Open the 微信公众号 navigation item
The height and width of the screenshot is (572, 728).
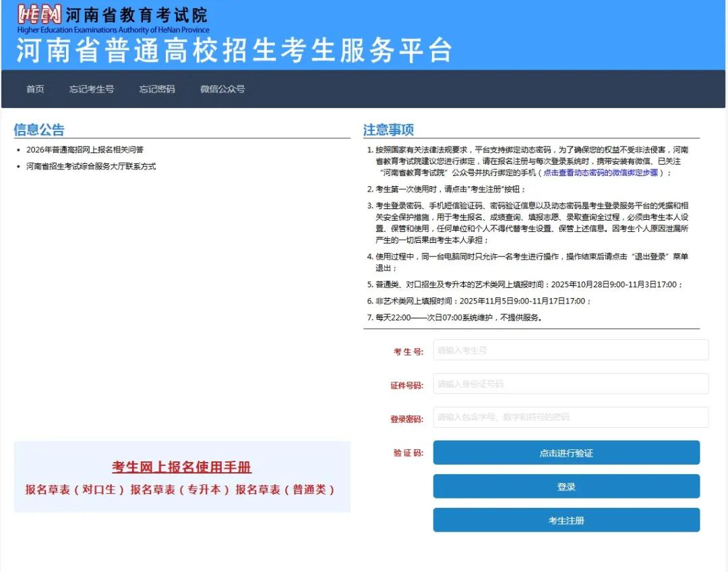(x=222, y=89)
